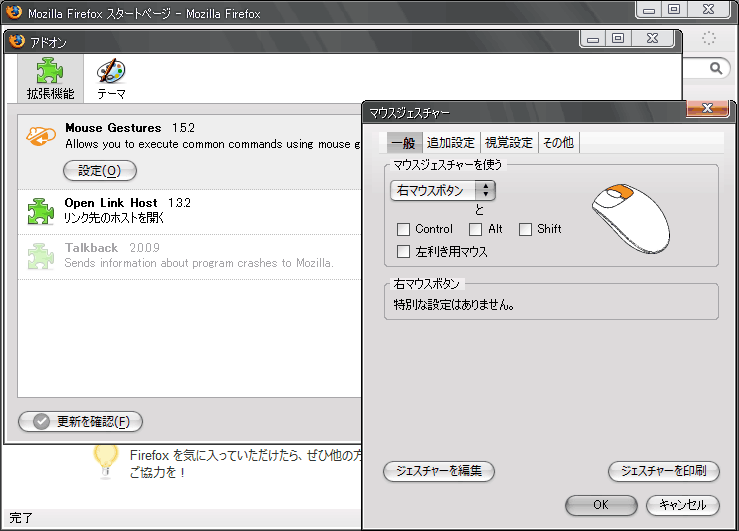Click the lightbulb tip icon on start page
Image resolution: width=739 pixels, height=531 pixels.
point(106,461)
